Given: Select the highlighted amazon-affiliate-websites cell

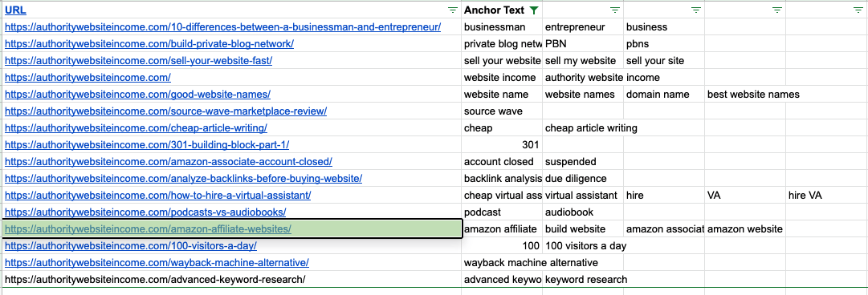Looking at the screenshot, I should (x=232, y=228).
